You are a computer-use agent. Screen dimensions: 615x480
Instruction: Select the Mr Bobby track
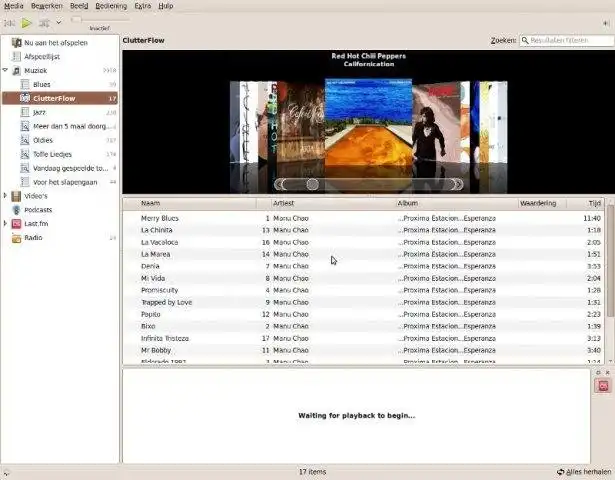(364, 350)
